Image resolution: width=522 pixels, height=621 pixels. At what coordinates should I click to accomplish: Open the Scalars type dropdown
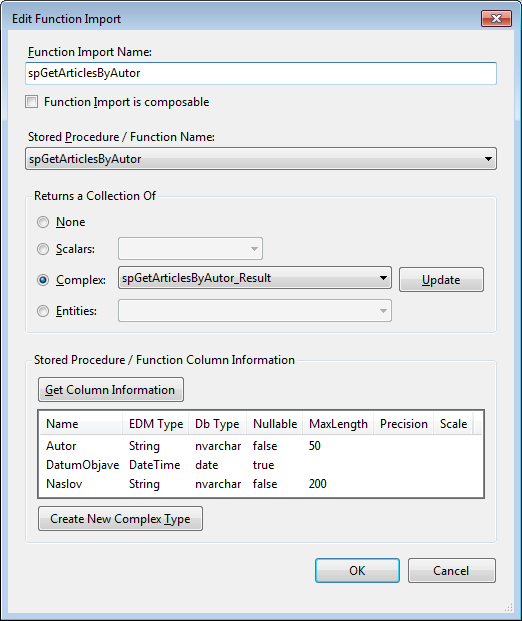(x=190, y=249)
